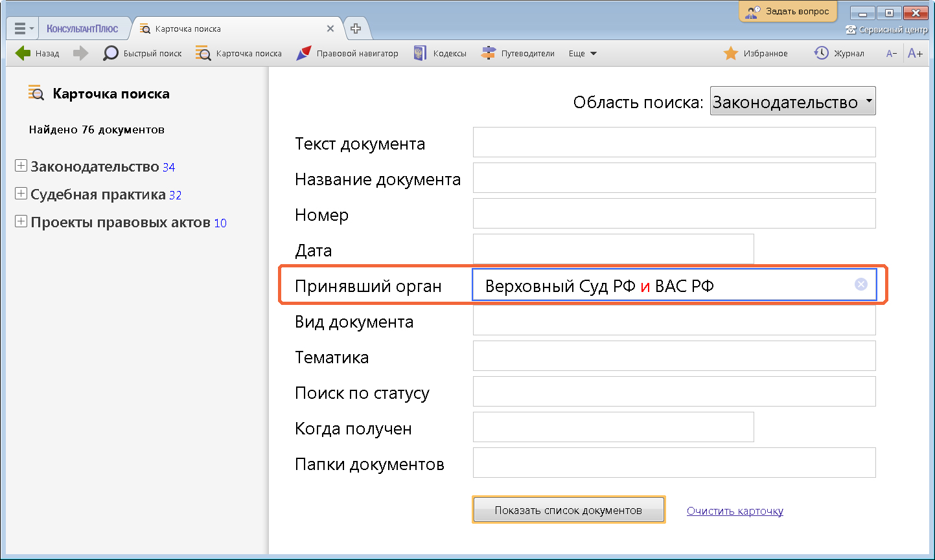Open the main hamburger menu
This screenshot has height=560, width=935.
click(23, 28)
